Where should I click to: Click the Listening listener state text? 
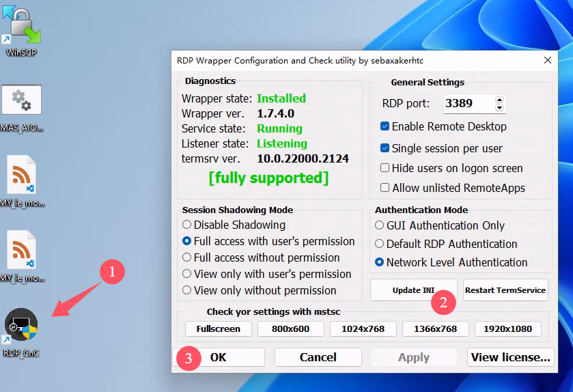click(x=282, y=143)
